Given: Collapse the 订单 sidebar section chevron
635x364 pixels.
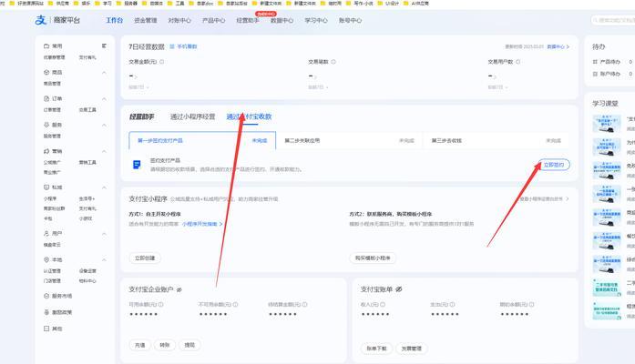Looking at the screenshot, I should pyautogui.click(x=104, y=98).
